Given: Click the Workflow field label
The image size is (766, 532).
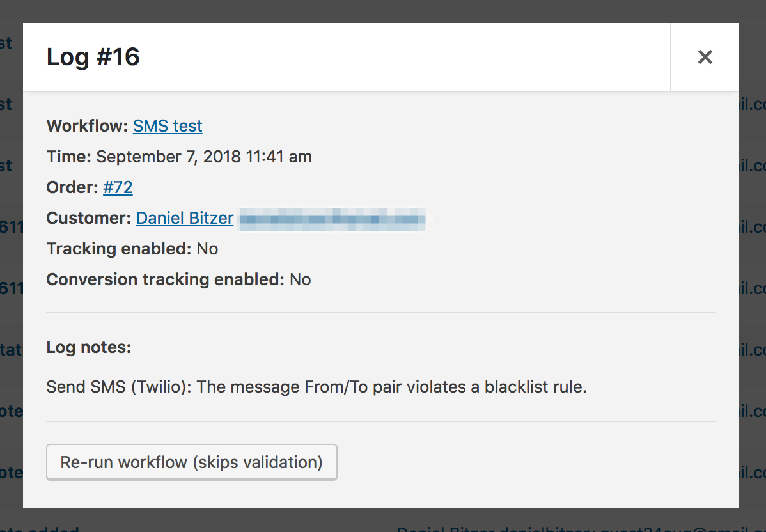Looking at the screenshot, I should 88,126.
